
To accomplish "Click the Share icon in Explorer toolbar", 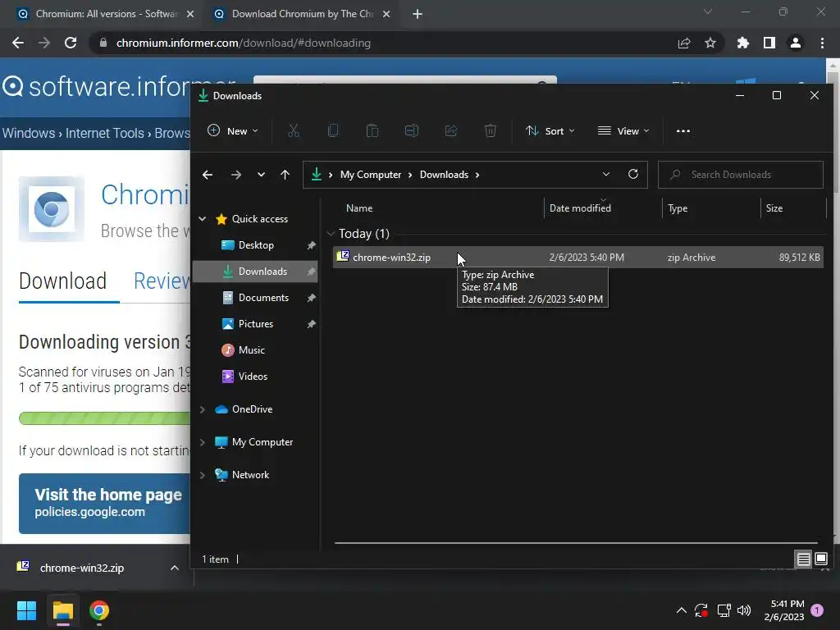I will (x=451, y=130).
